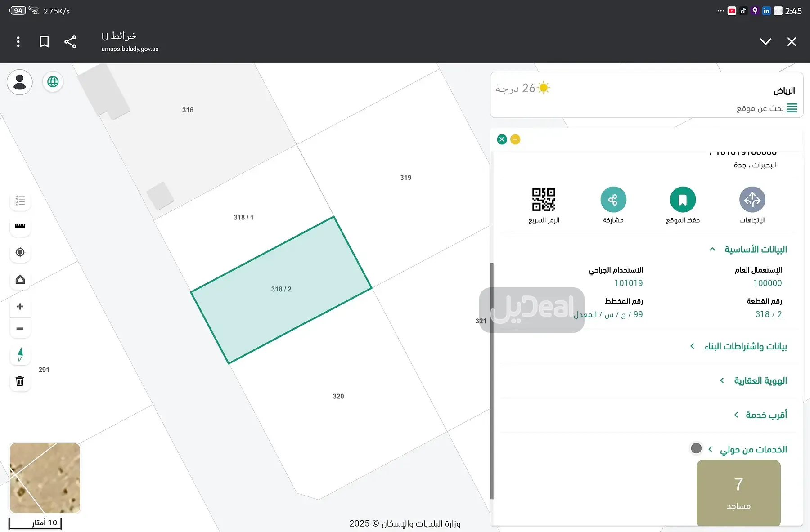Open browser three-dot options menu

pyautogui.click(x=18, y=42)
